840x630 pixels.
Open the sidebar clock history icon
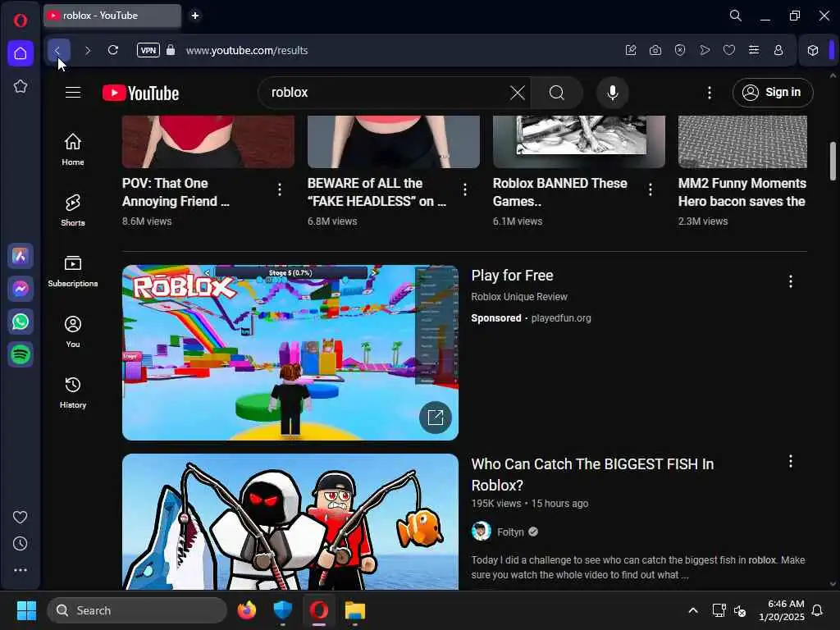[x=21, y=544]
